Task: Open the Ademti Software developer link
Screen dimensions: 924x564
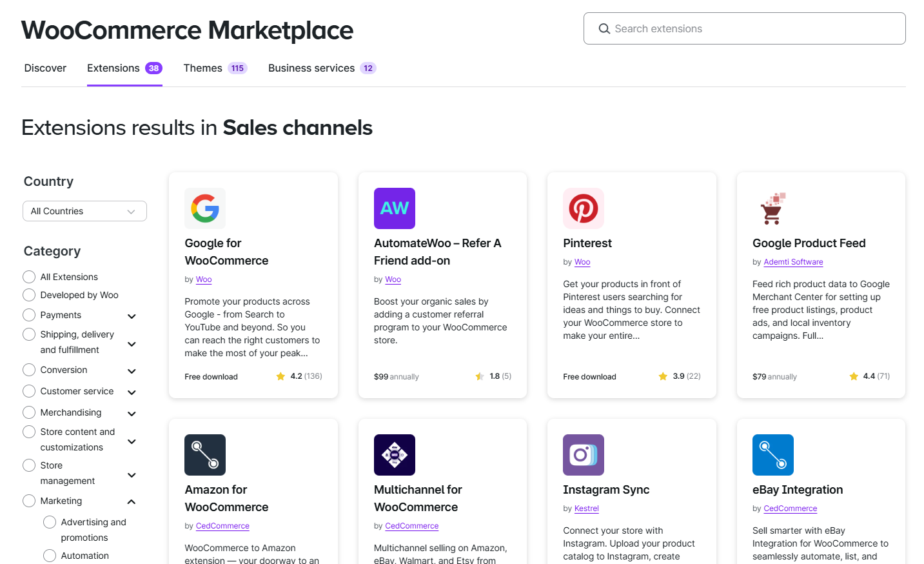Action: 793,262
